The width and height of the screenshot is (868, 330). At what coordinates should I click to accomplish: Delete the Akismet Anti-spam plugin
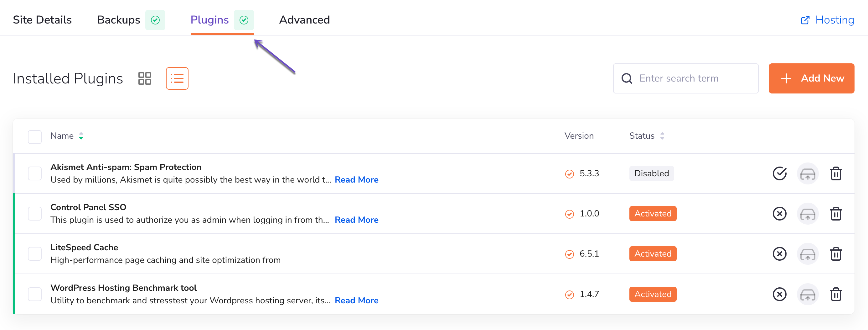pos(836,173)
